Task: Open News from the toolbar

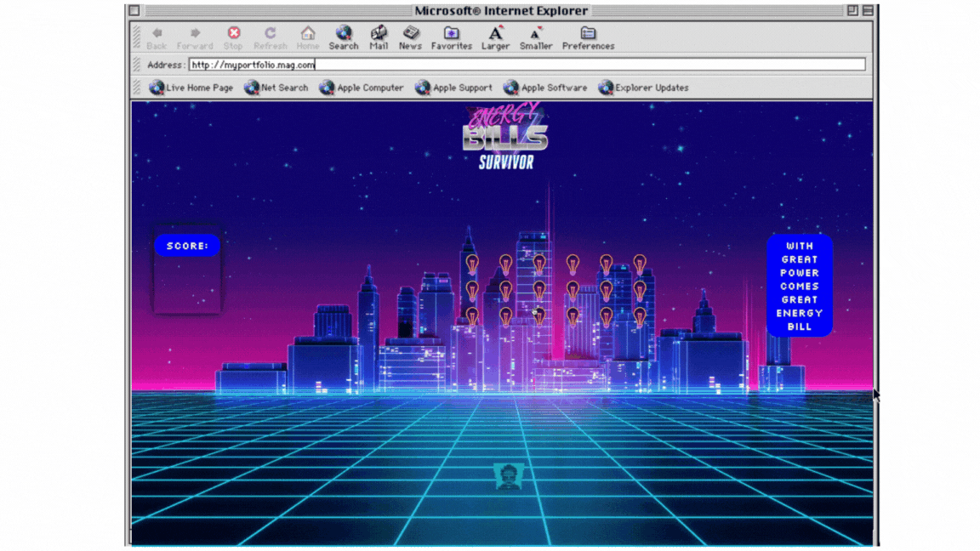Action: pos(410,37)
